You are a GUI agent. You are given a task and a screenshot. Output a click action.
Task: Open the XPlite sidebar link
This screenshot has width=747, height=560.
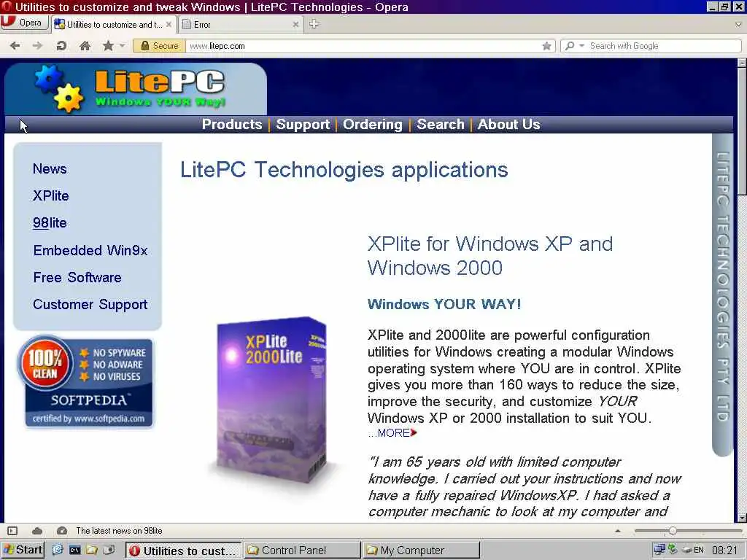(51, 195)
